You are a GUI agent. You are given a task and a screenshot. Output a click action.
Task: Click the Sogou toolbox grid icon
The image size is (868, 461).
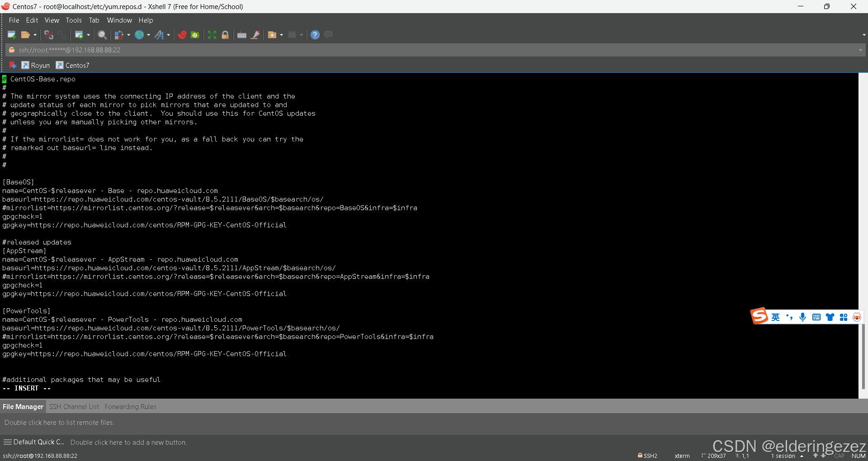coord(844,317)
